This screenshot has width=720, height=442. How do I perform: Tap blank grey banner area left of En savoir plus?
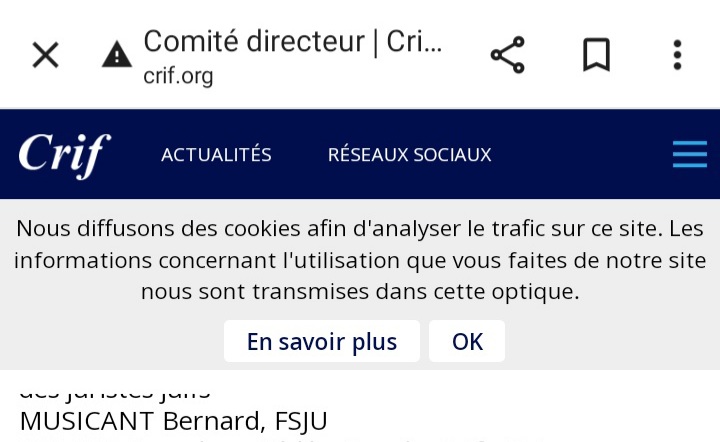click(110, 342)
